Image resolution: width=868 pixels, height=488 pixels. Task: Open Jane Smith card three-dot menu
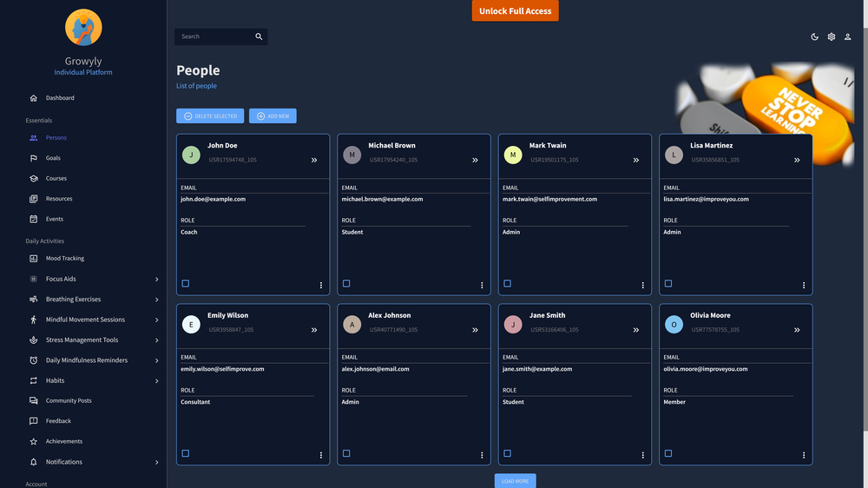coord(642,455)
